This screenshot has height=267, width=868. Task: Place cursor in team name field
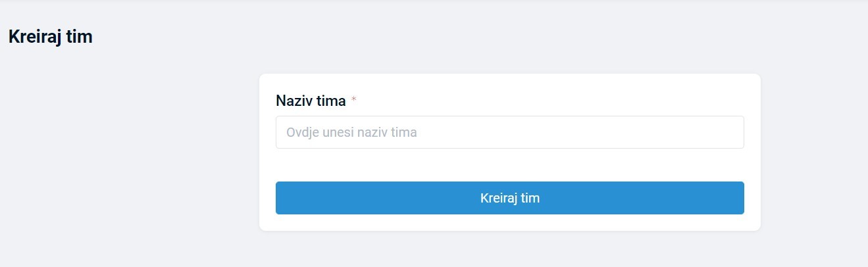pyautogui.click(x=509, y=132)
